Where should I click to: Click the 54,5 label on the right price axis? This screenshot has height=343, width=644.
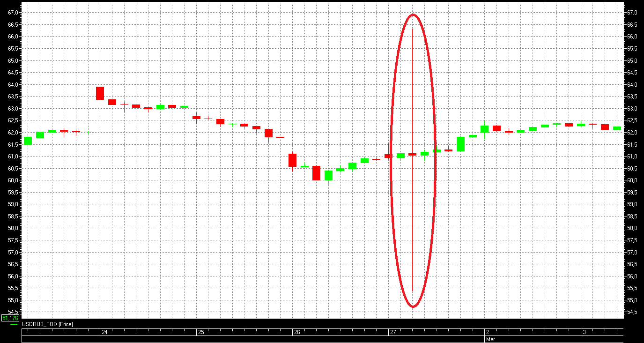(x=632, y=312)
